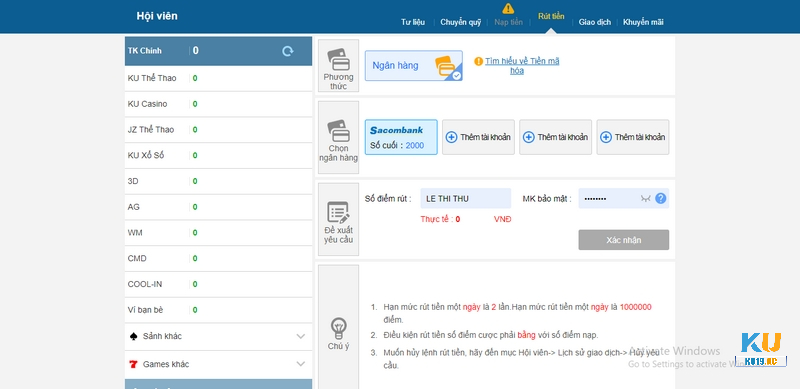Select the KU Xổ Số row
The width and height of the screenshot is (800, 389).
coord(218,156)
